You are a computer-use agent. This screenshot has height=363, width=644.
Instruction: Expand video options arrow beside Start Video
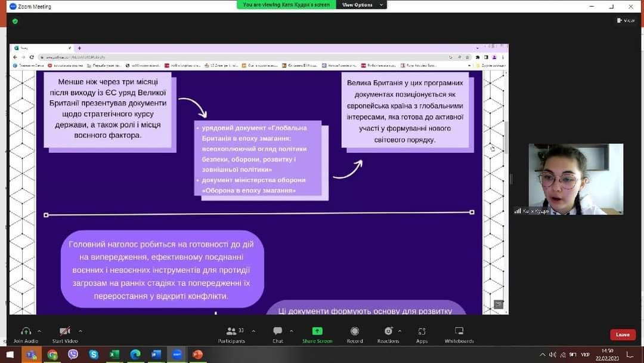point(80,331)
